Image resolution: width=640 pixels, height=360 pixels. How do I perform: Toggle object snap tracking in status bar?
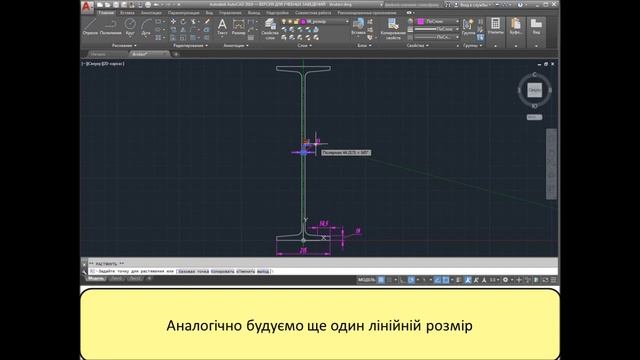point(437,280)
